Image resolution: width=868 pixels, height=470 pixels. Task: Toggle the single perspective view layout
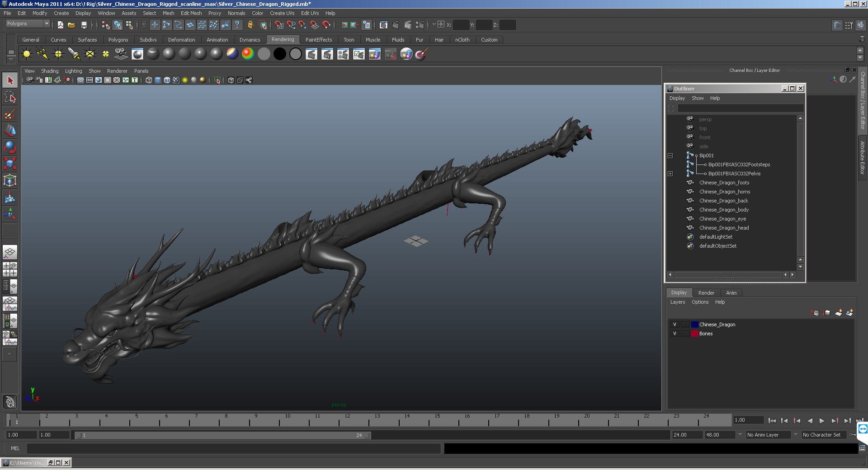(9, 252)
